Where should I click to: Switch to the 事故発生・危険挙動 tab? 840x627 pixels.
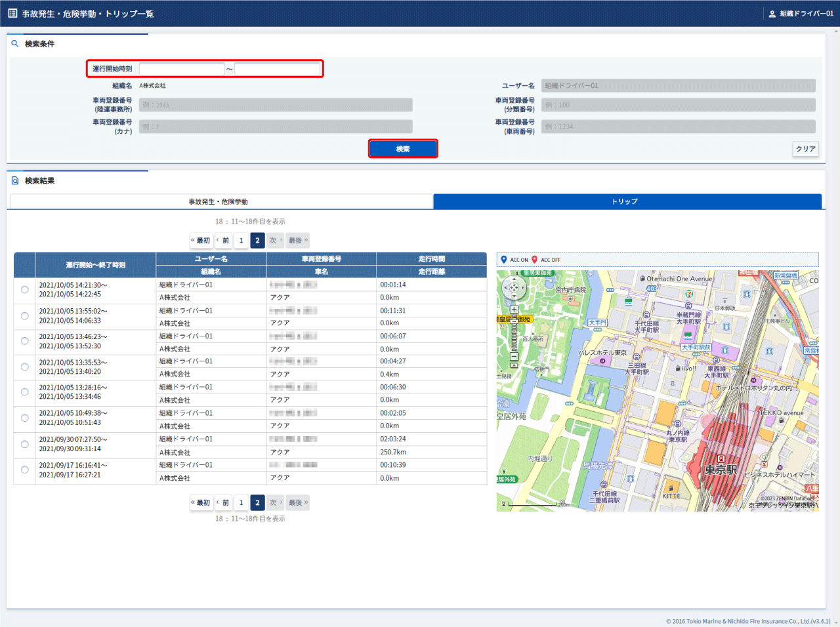click(221, 201)
